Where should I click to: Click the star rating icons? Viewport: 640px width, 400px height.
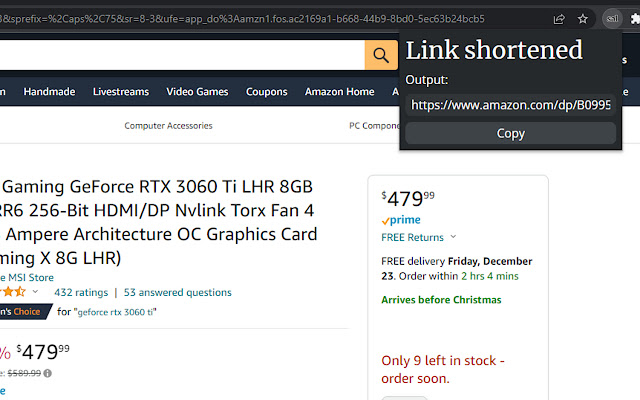click(13, 292)
